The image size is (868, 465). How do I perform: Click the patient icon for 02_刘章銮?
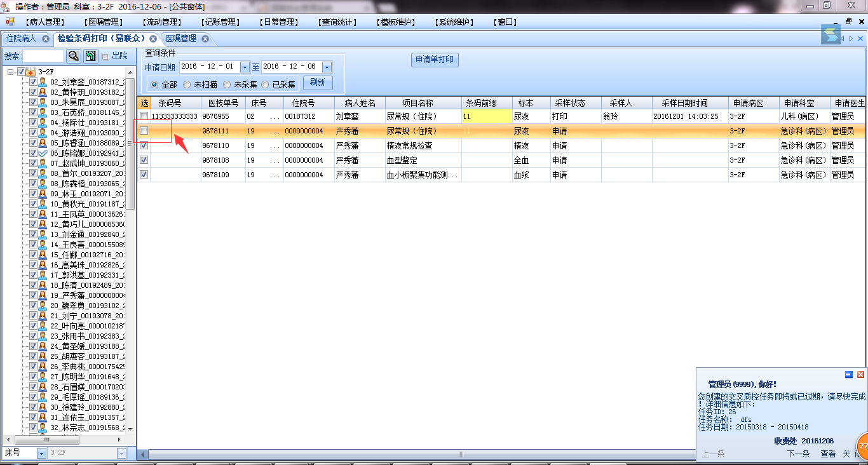coord(43,82)
